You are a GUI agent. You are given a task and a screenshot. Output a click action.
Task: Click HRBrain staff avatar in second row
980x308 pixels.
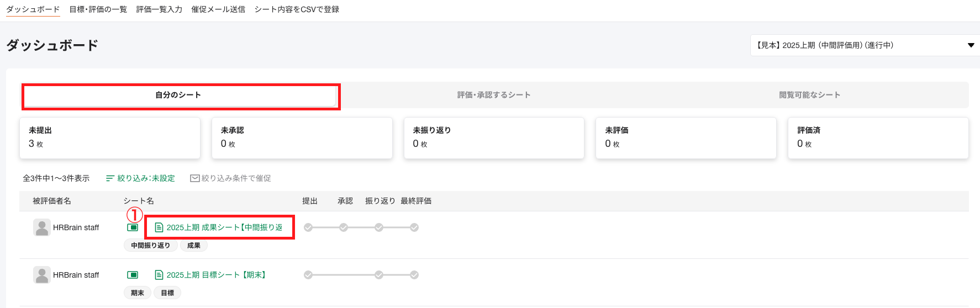[x=42, y=275]
